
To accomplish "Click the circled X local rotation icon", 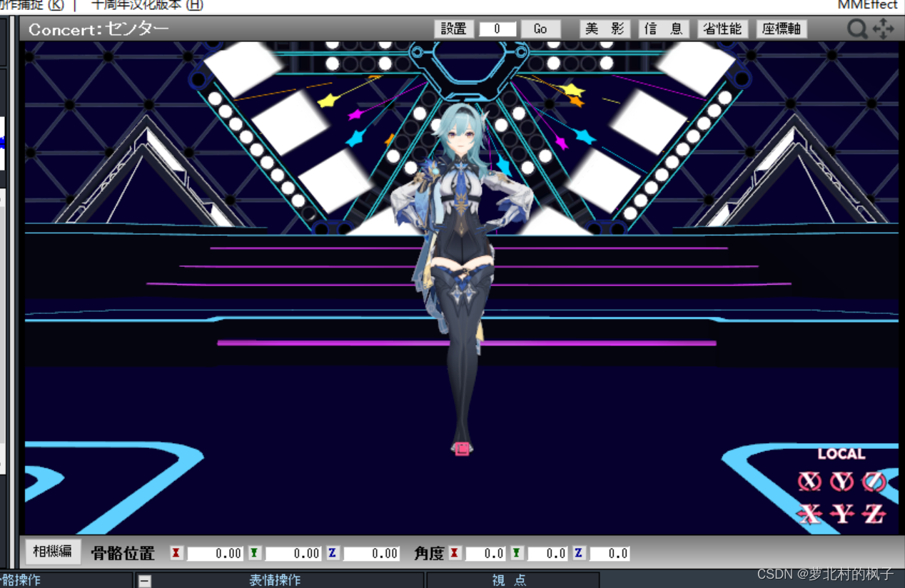I will point(809,482).
